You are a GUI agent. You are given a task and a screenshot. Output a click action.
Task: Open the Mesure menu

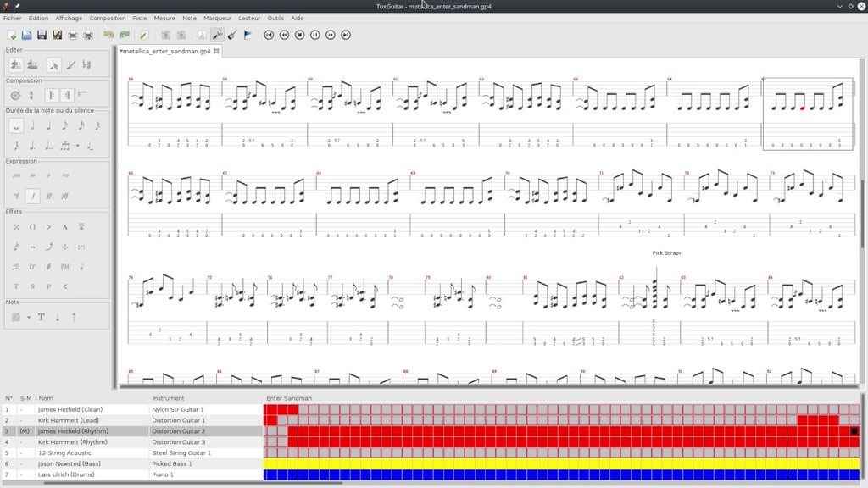(164, 19)
